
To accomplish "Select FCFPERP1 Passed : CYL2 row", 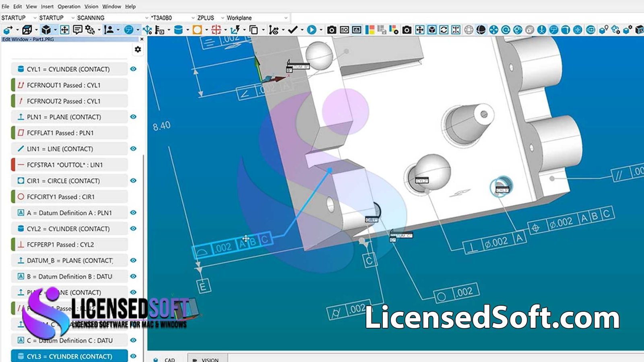I will tap(69, 245).
